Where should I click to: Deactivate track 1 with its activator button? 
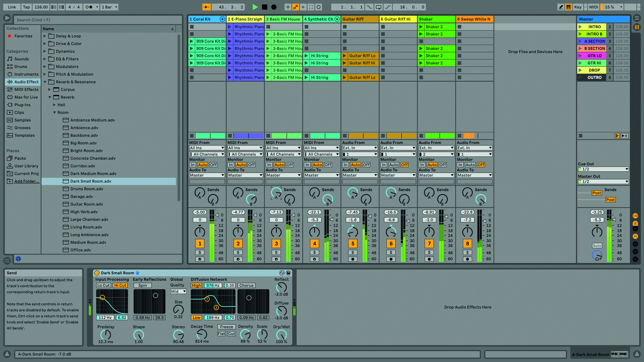coord(200,244)
